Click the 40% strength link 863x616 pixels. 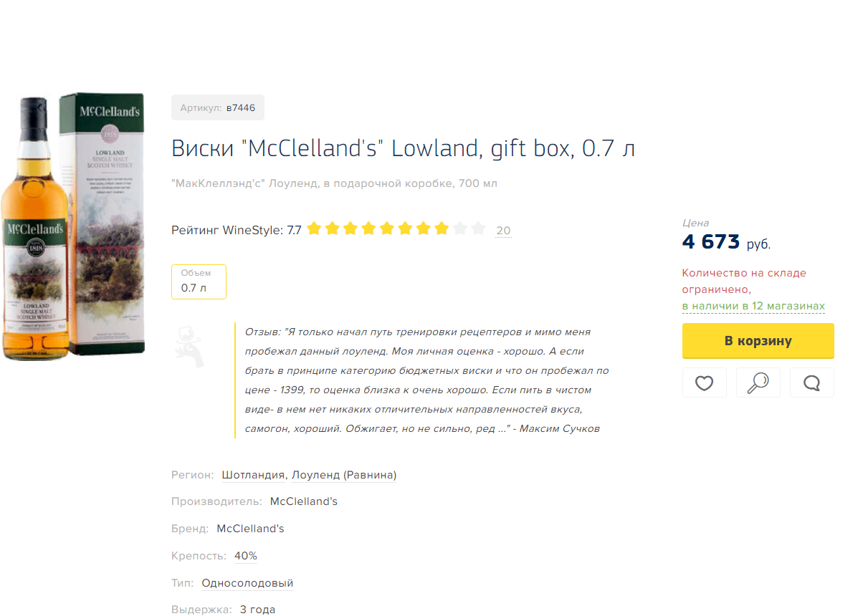point(245,556)
